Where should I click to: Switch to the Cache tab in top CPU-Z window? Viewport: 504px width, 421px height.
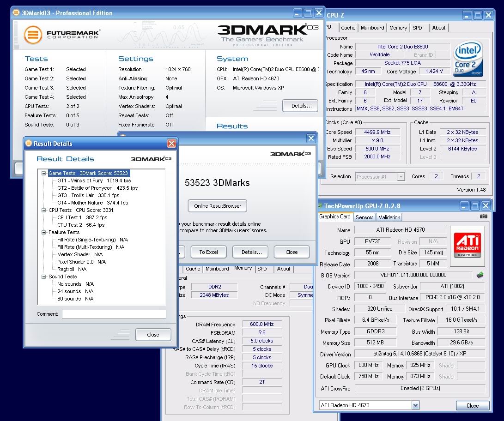pyautogui.click(x=348, y=28)
